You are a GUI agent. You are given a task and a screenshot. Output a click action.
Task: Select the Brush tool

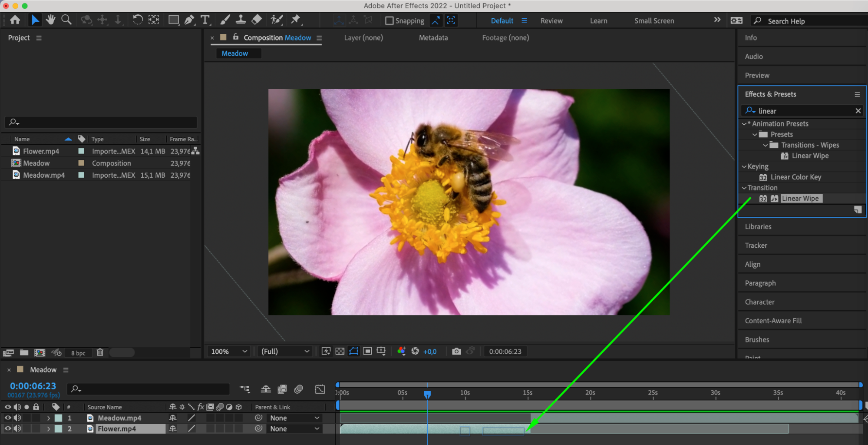pos(225,20)
